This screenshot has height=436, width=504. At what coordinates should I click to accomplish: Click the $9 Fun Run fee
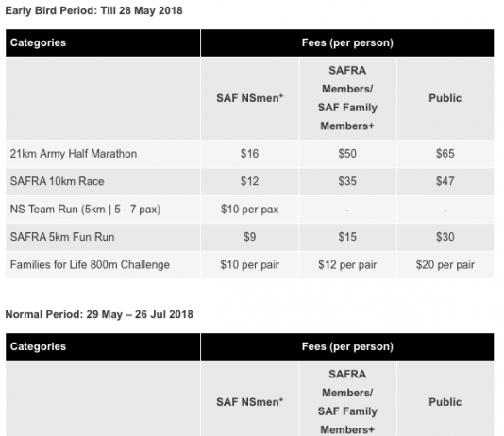coord(250,237)
